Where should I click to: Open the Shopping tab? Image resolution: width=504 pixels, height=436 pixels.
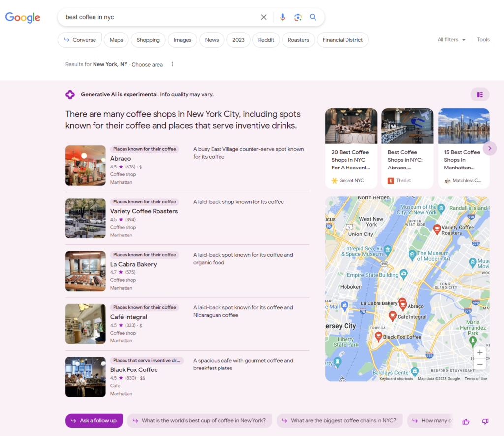[148, 40]
